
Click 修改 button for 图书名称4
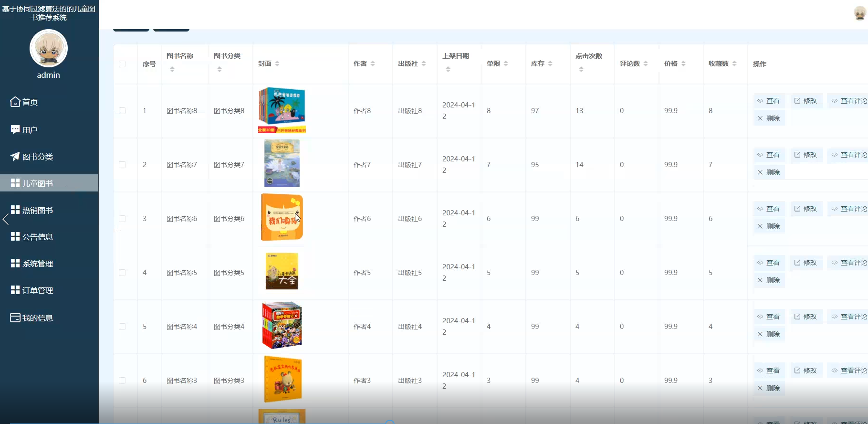pyautogui.click(x=806, y=317)
